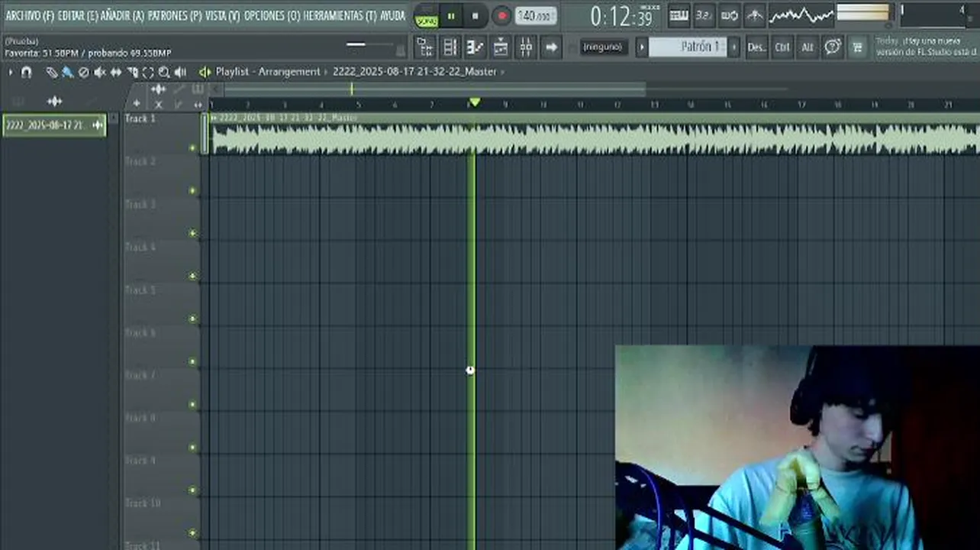Screen dimensions: 980x550
Task: Open the shopping cart store icon
Action: click(x=857, y=47)
